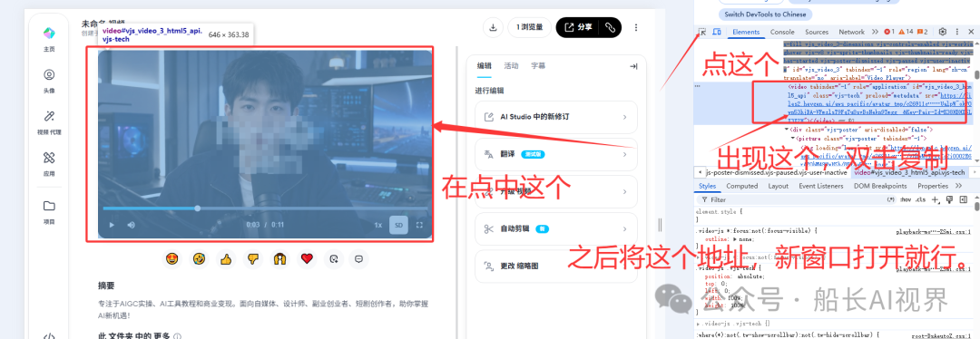Open DevTools settings gear
This screenshot has height=339, width=980.
(x=943, y=32)
